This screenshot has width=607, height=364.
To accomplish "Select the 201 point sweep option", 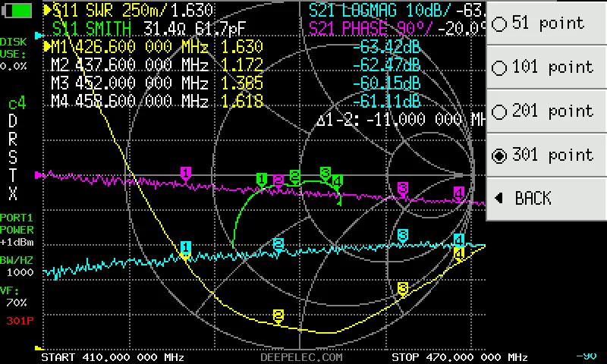I will pos(546,111).
